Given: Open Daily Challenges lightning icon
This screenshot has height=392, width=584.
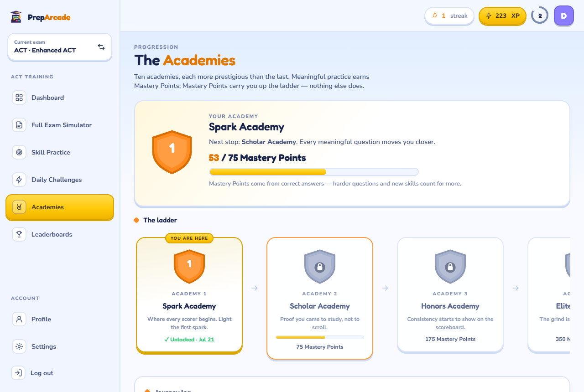Looking at the screenshot, I should (x=19, y=180).
